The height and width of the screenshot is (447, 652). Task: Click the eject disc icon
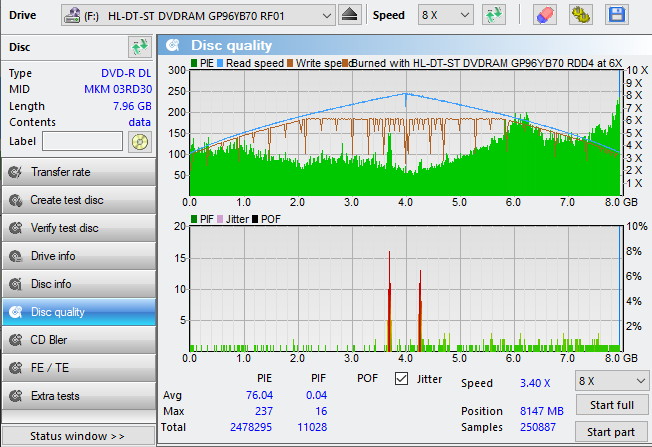coord(349,15)
